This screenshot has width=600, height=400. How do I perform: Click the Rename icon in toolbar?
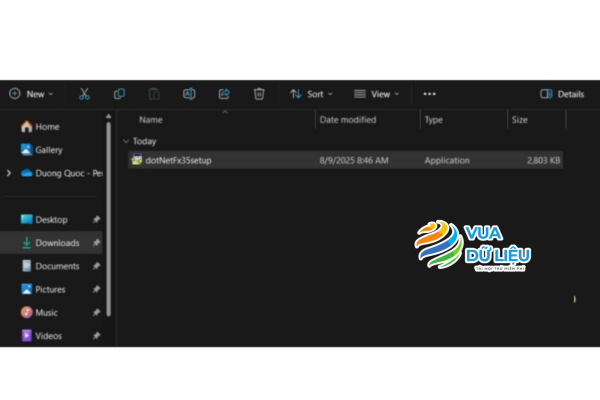[189, 94]
